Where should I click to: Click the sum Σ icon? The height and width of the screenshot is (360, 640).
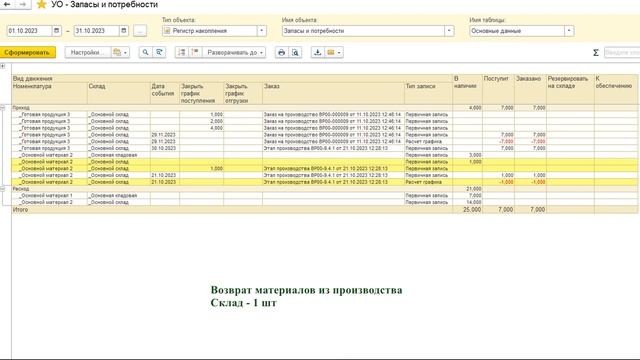click(596, 53)
